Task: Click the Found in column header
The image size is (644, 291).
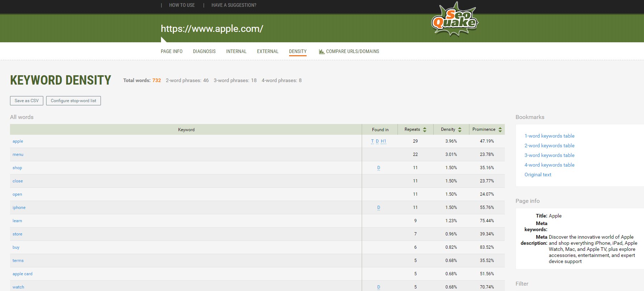Action: point(380,130)
